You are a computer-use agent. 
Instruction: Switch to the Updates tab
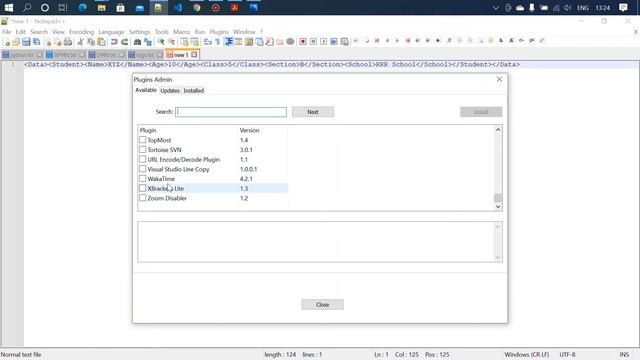pos(170,91)
